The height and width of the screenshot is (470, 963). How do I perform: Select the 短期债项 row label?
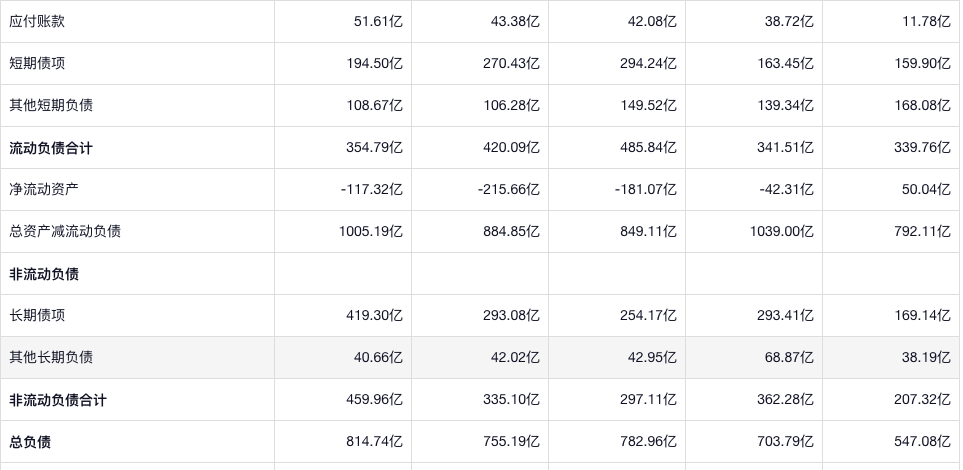click(37, 63)
